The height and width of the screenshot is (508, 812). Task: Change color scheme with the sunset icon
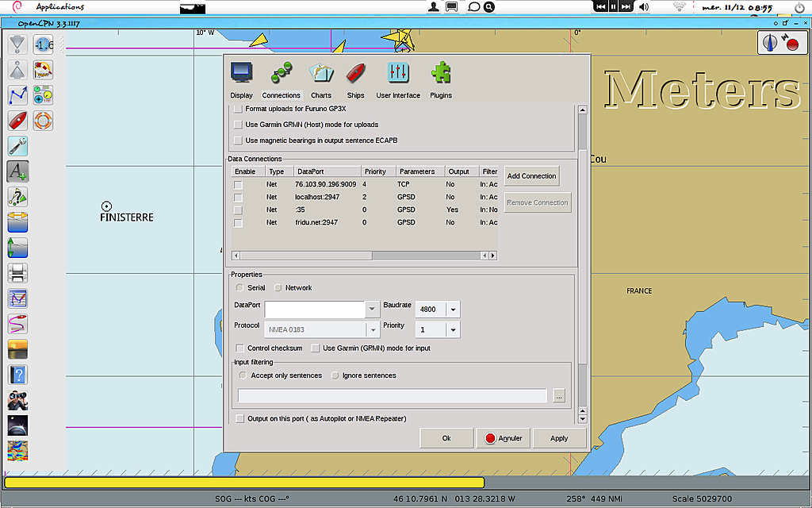(17, 349)
